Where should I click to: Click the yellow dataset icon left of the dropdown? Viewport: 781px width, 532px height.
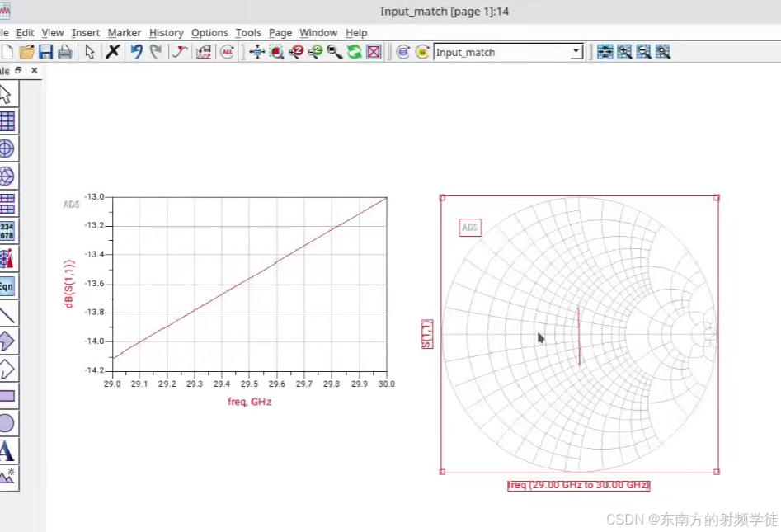pyautogui.click(x=422, y=52)
